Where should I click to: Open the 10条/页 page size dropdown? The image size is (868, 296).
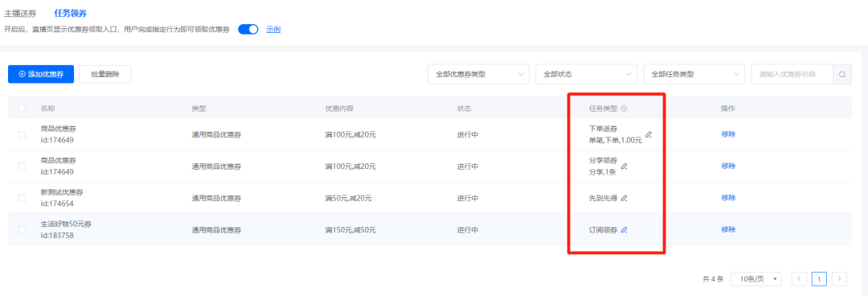[x=756, y=279]
